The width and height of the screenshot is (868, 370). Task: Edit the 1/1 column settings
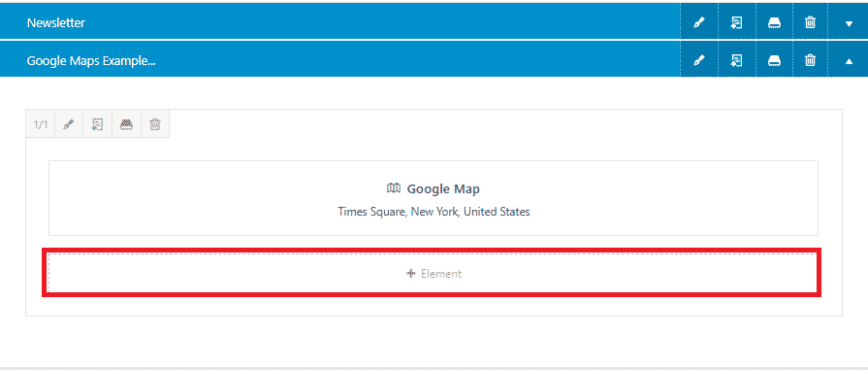tap(69, 124)
